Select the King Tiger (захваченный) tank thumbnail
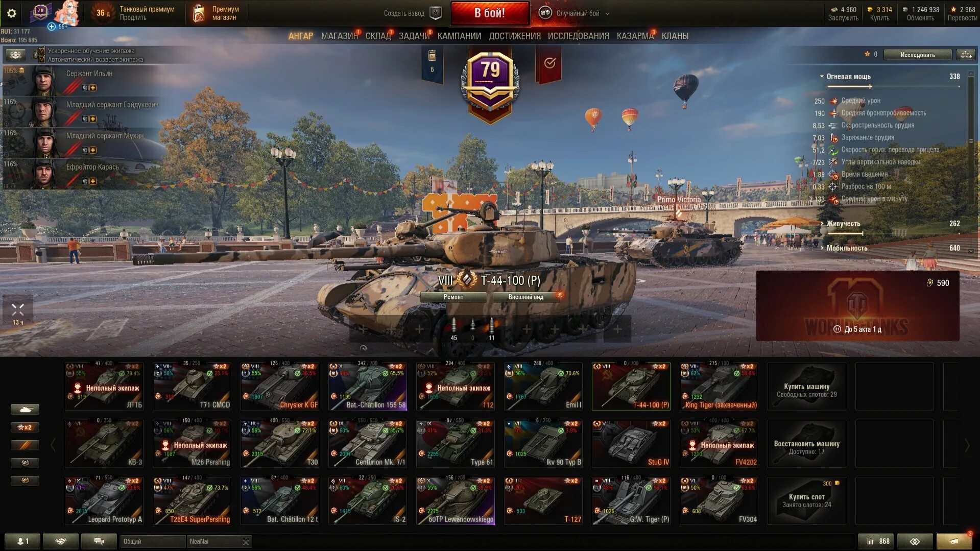Viewport: 980px width, 551px height. pos(719,387)
